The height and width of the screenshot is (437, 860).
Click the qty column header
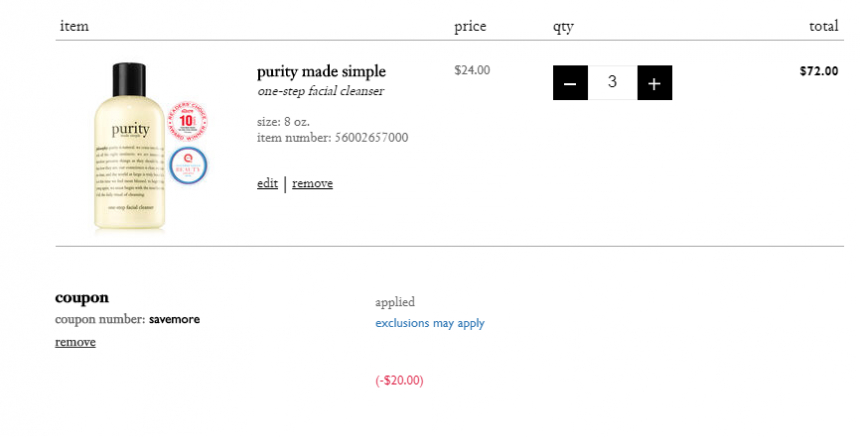click(563, 27)
